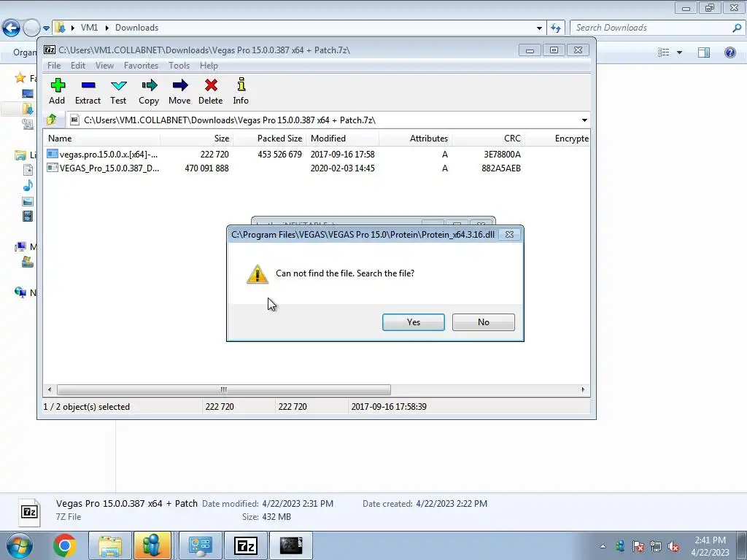The width and height of the screenshot is (747, 560).
Task: Select the vegas.pro.15.0.0.x.[x64] file row
Action: (x=284, y=155)
